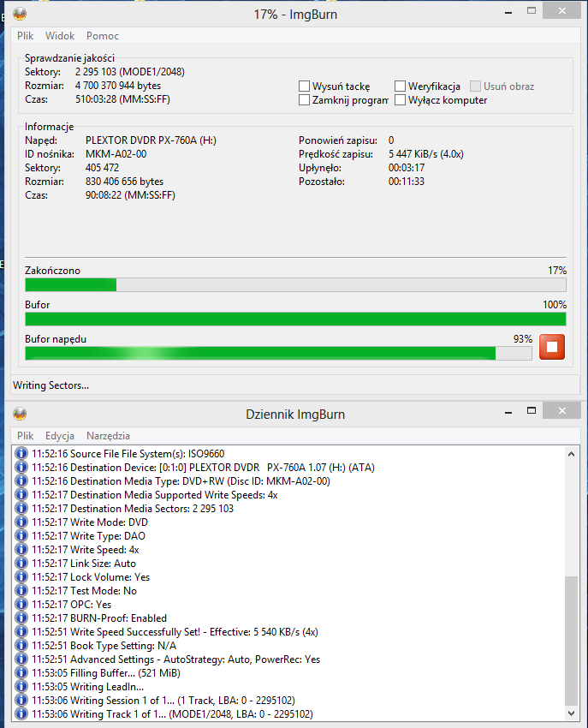Open the Plik menu in ImgBurn main window

coord(25,36)
